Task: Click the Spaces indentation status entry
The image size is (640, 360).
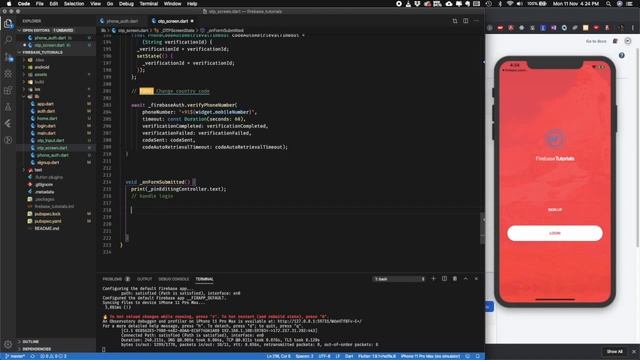Action: 304,356
